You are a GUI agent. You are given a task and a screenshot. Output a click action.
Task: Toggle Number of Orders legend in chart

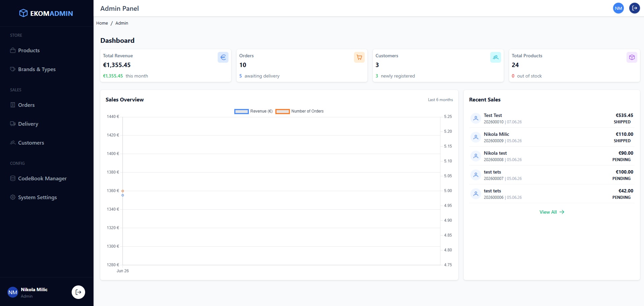299,111
